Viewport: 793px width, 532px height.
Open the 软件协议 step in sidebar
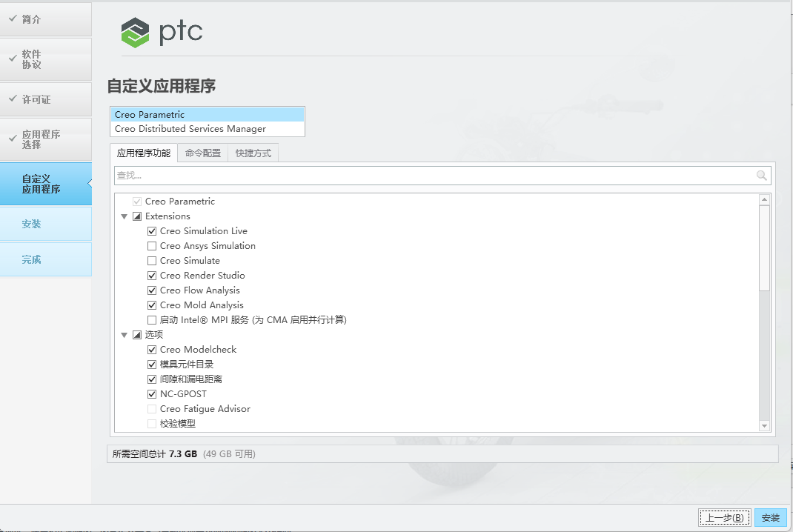pos(45,60)
